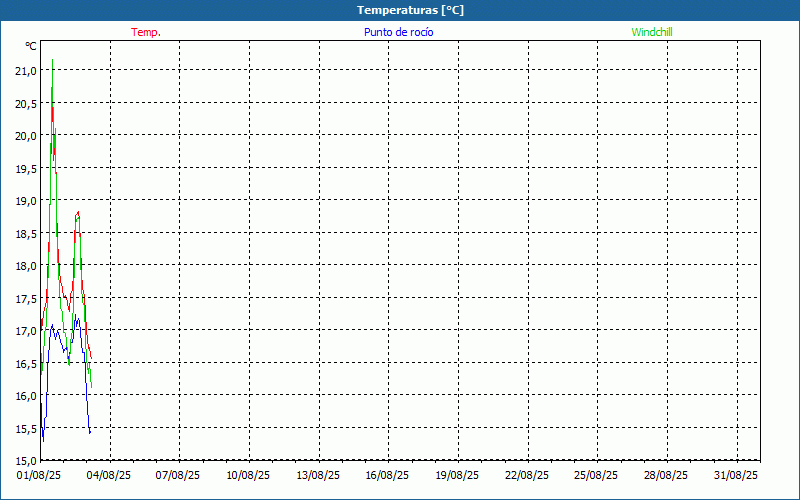Click the '17,5' y-axis value
The image size is (800, 500).
pos(26,298)
